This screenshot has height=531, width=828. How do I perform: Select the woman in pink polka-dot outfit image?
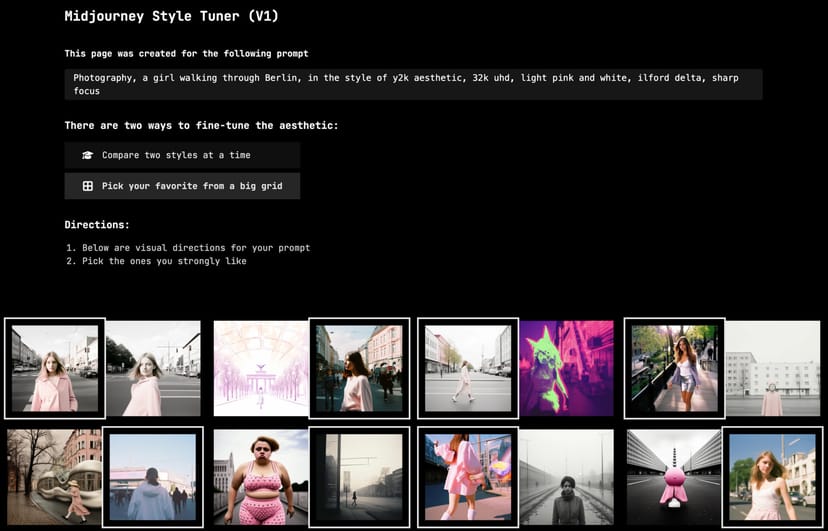(261, 476)
